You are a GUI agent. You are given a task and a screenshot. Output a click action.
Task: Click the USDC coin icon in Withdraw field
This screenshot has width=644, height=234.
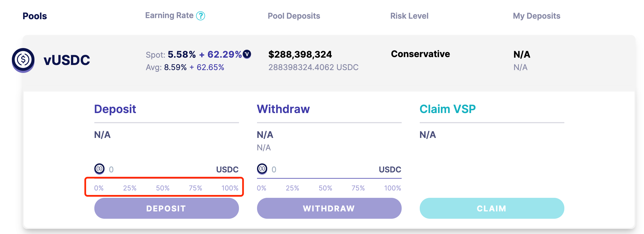click(262, 169)
